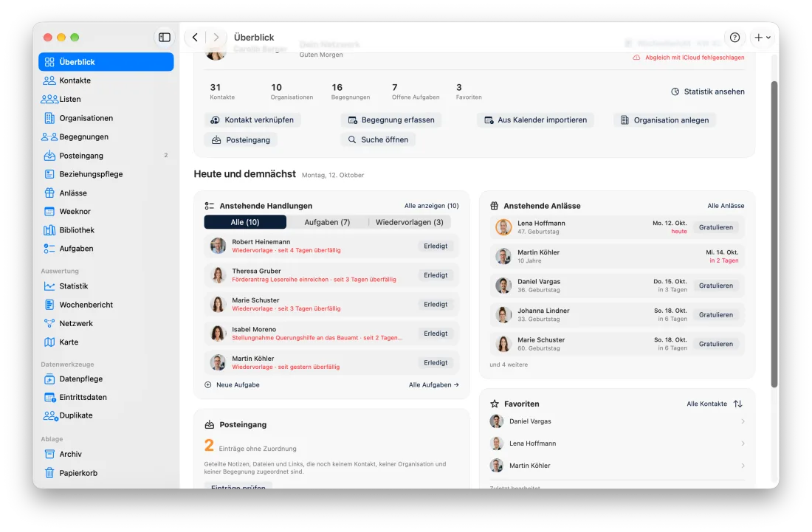Navigate forward with the right chevron
The width and height of the screenshot is (812, 532).
point(216,37)
